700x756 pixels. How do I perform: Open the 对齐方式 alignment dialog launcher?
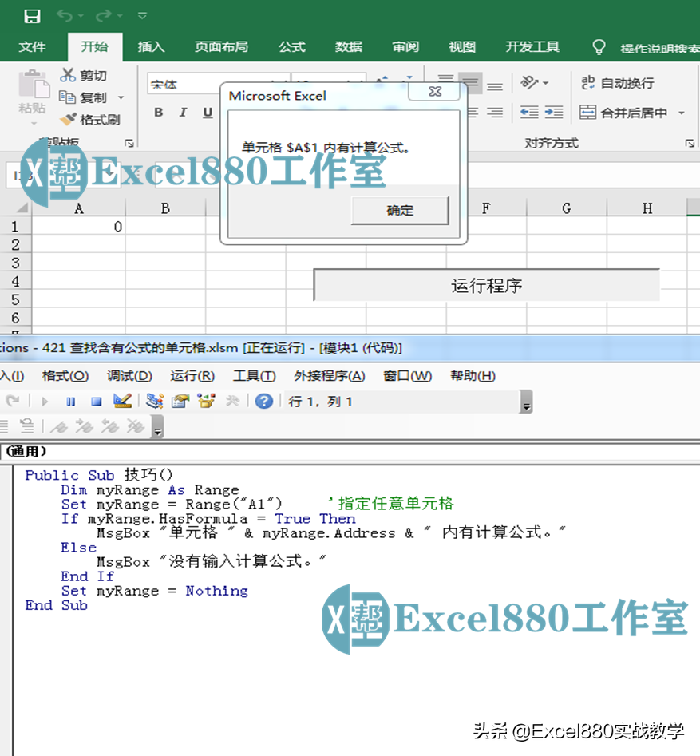[690, 143]
